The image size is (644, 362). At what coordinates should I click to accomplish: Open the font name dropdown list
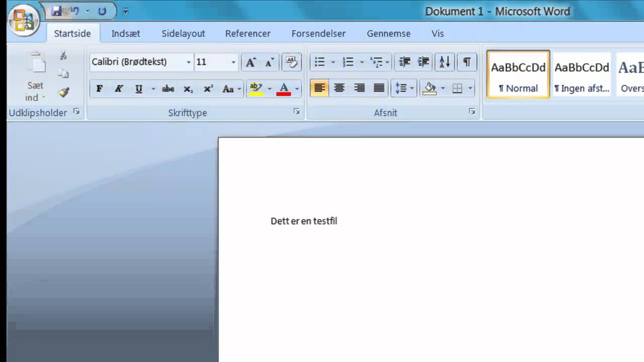[189, 62]
